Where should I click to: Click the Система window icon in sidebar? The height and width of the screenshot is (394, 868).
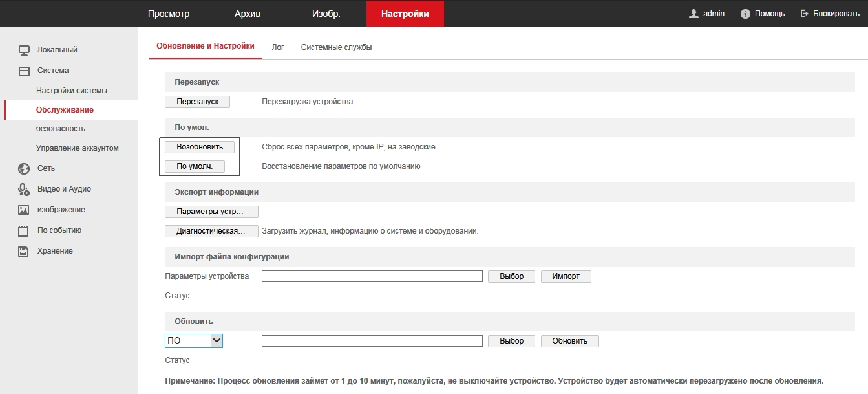tap(24, 71)
